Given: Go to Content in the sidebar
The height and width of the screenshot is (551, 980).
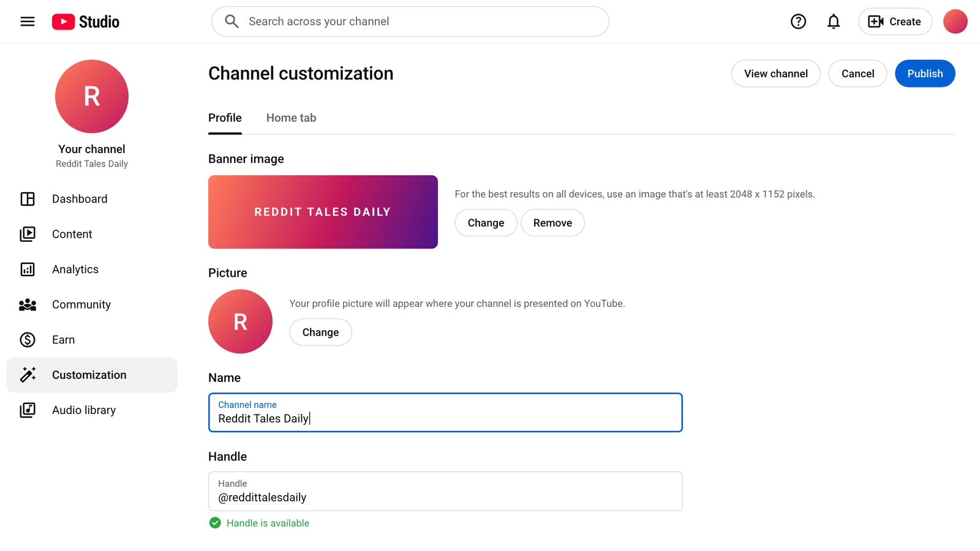Looking at the screenshot, I should [x=92, y=234].
